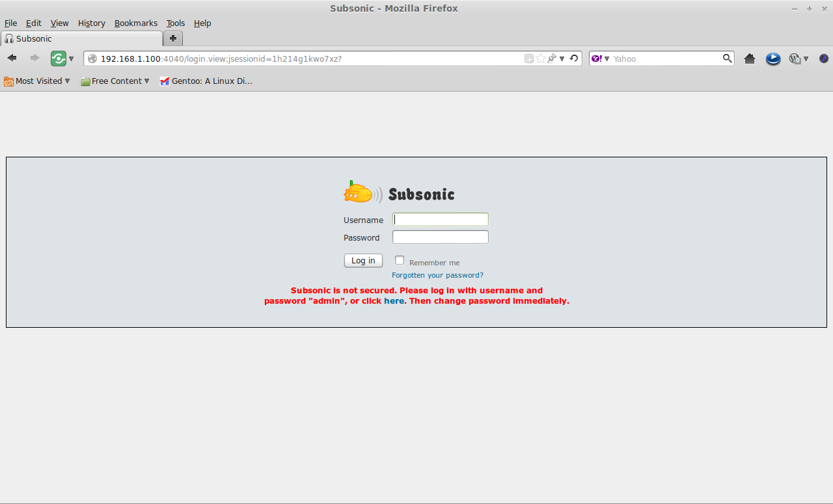833x504 pixels.
Task: Click the green sync extension icon
Action: point(59,59)
